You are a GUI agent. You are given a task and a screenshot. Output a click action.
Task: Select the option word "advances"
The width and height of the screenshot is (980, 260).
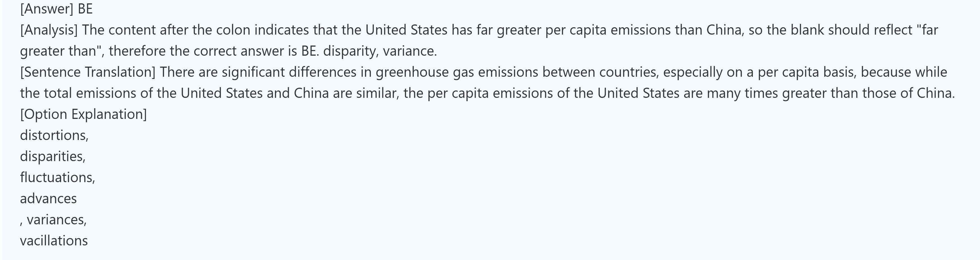tap(48, 199)
